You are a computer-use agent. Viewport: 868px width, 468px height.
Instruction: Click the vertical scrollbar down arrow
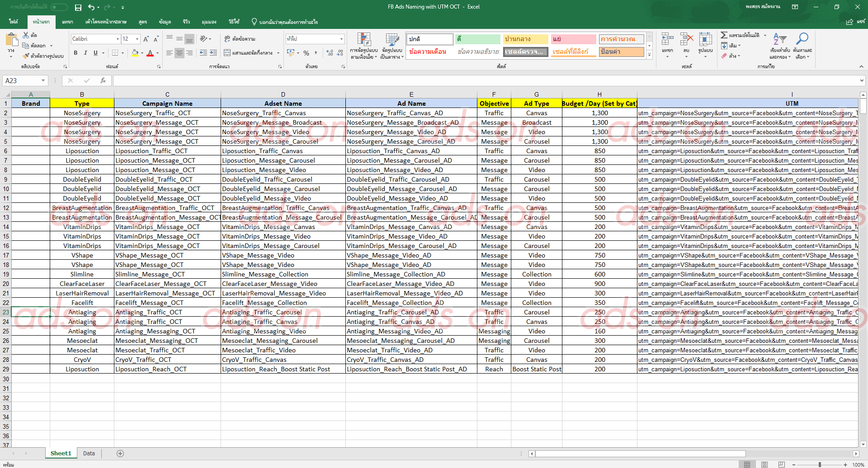coord(863,444)
